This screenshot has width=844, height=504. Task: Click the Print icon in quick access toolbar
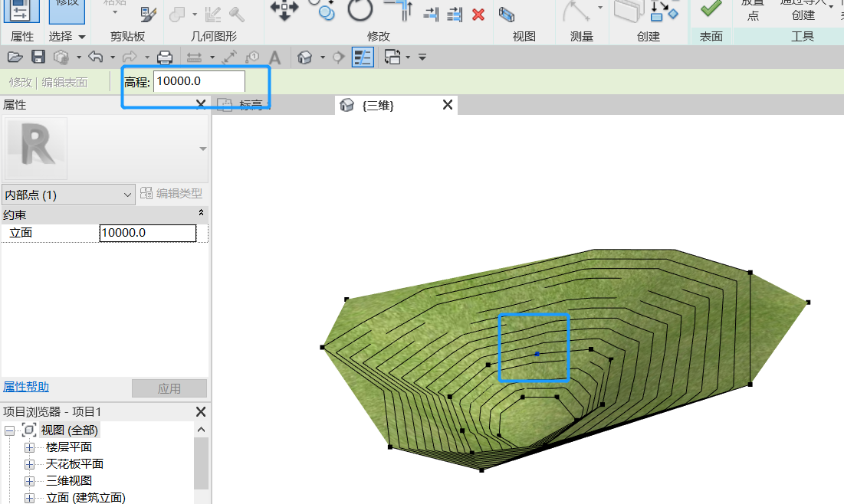click(x=164, y=57)
